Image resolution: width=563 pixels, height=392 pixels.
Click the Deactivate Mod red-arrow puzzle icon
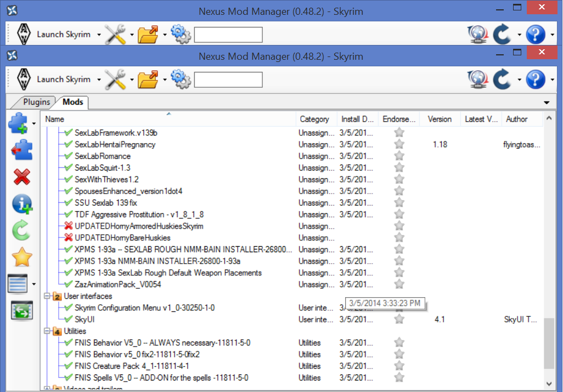pos(21,150)
